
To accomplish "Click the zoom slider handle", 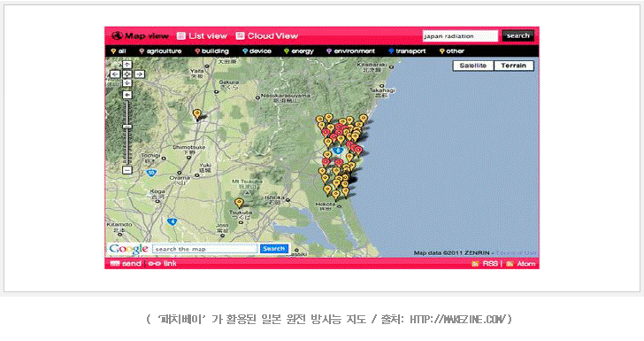I will click(x=127, y=128).
